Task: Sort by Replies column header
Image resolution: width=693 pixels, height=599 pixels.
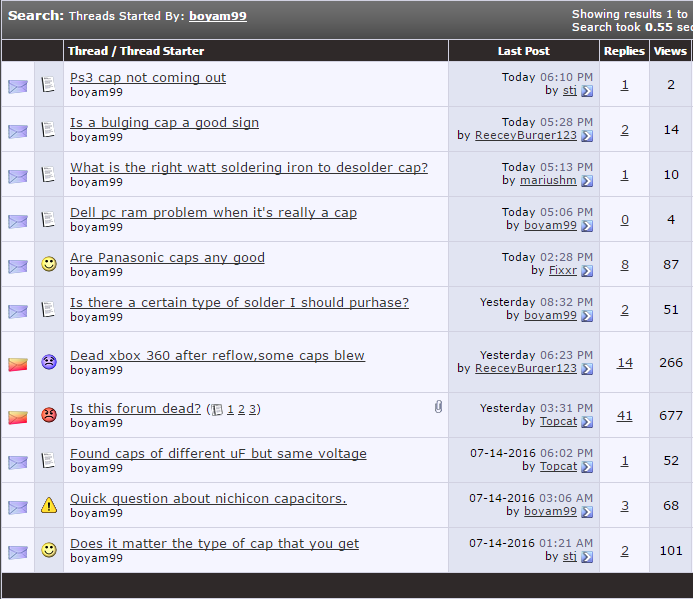Action: [x=624, y=51]
